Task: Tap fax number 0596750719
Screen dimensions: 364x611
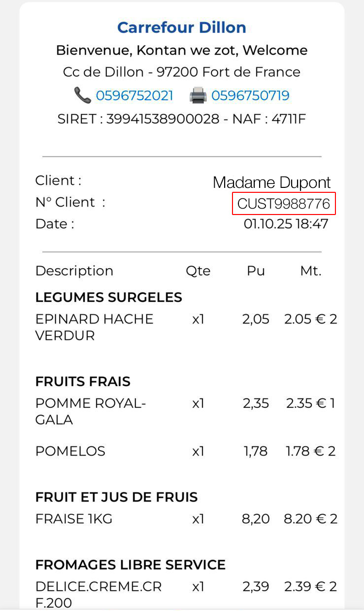Action: click(250, 96)
